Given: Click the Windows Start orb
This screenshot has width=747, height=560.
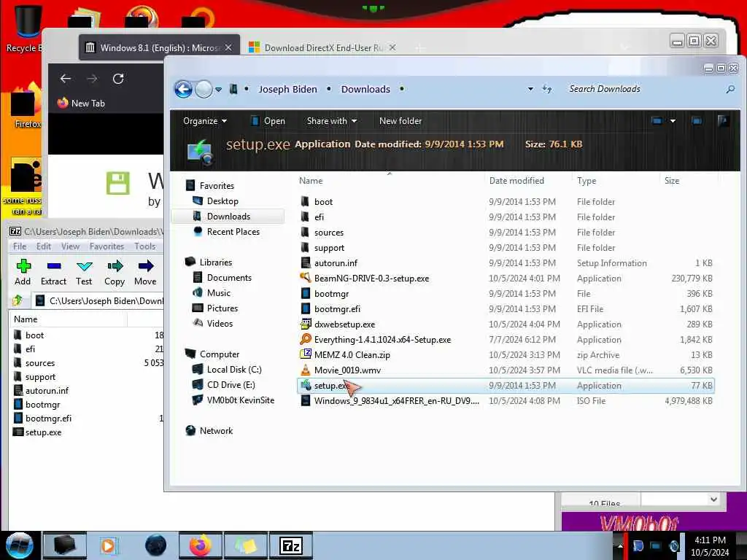Looking at the screenshot, I should 19,545.
